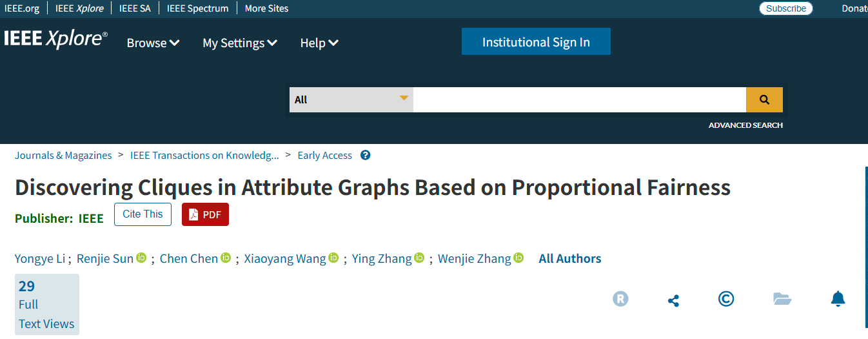Open the All search category dropdown
Image resolution: width=868 pixels, height=339 pixels.
pos(351,99)
